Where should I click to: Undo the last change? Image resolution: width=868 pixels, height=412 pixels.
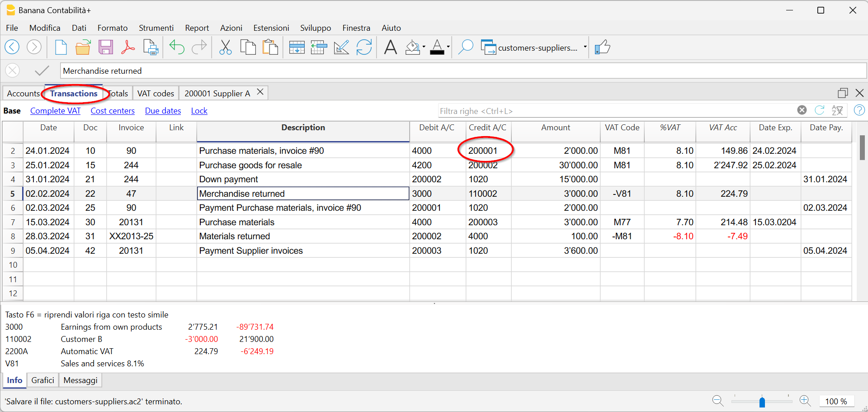177,47
